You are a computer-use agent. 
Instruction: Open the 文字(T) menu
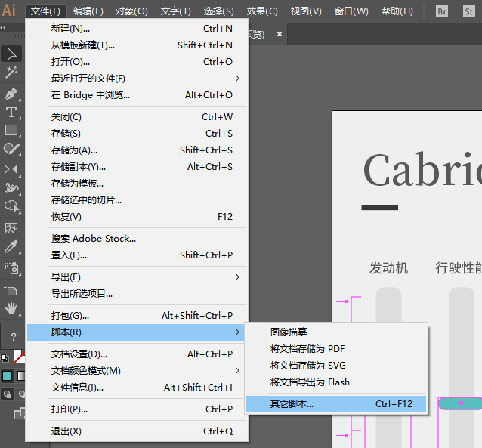pos(176,11)
